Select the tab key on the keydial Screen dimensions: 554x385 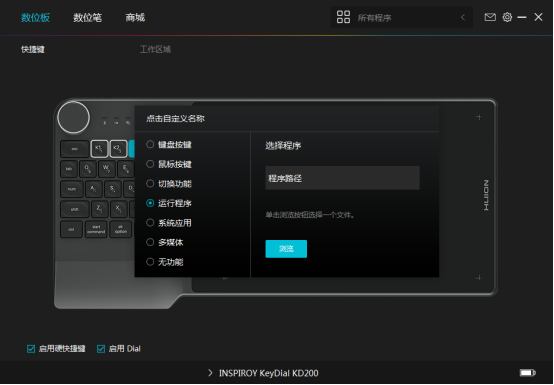(x=69, y=169)
